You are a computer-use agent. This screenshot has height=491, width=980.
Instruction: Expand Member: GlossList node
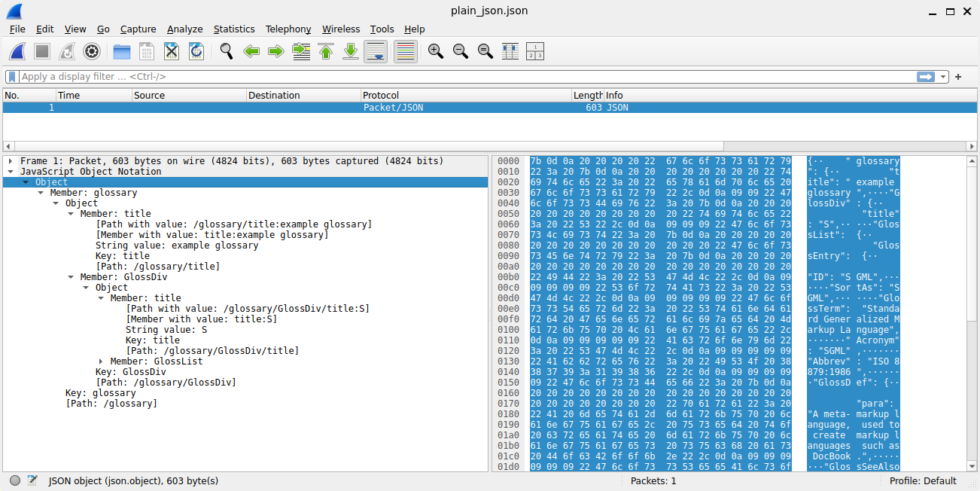click(101, 361)
